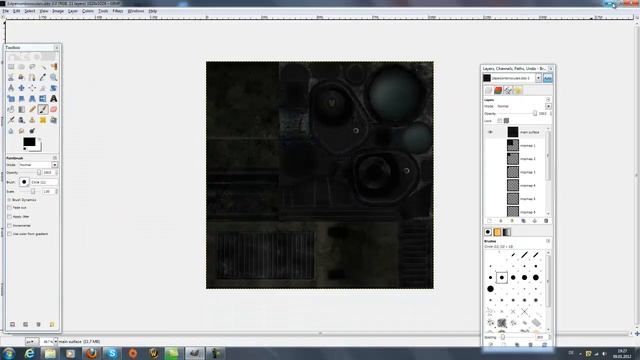Enable the Apply Jitter checkbox
Image resolution: width=640 pixels, height=360 pixels.
pyautogui.click(x=9, y=217)
